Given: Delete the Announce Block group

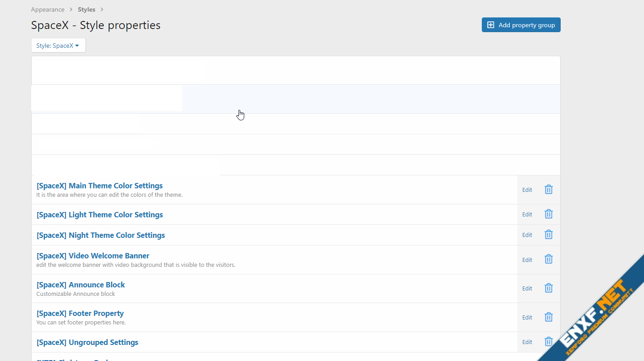Looking at the screenshot, I should tap(549, 288).
